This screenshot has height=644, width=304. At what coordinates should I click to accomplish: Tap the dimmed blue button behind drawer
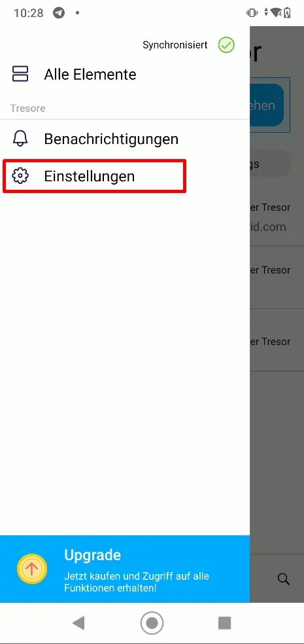pos(267,105)
